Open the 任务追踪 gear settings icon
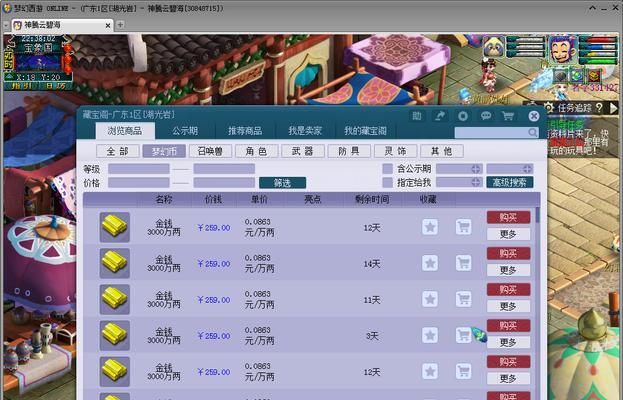 point(549,107)
